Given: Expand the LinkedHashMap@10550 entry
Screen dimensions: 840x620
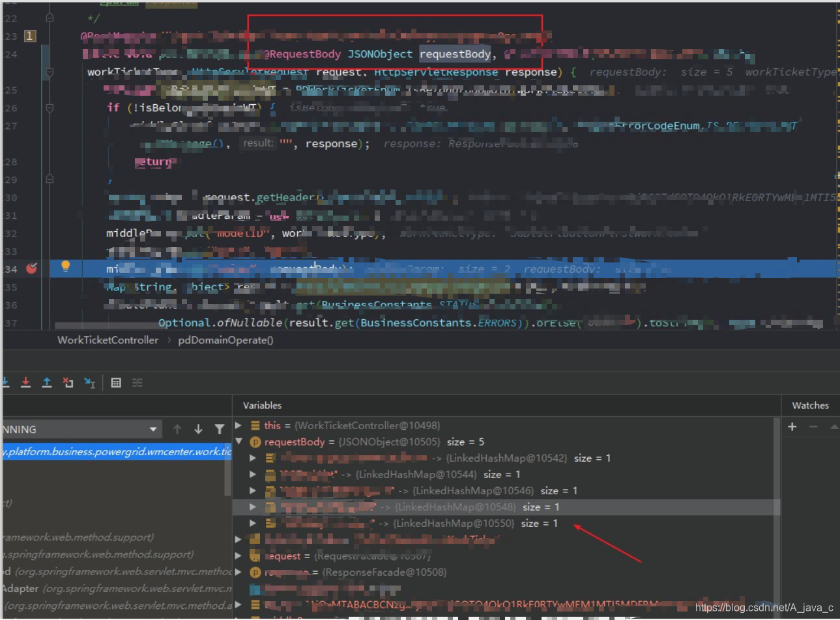Looking at the screenshot, I should [x=253, y=523].
